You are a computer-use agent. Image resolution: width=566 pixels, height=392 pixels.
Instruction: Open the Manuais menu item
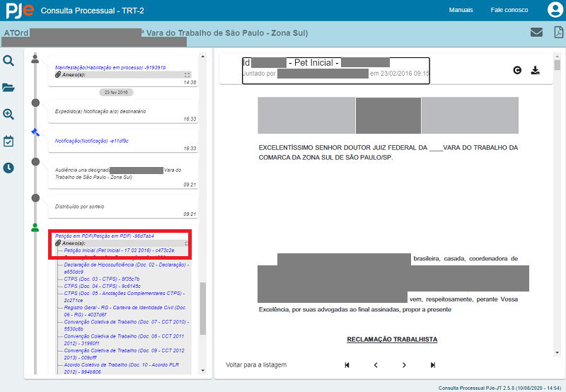461,10
